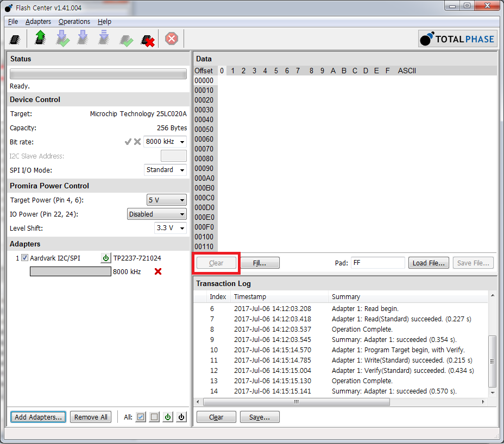
Task: Click the bit rate accept checkmark icon
Action: point(128,142)
